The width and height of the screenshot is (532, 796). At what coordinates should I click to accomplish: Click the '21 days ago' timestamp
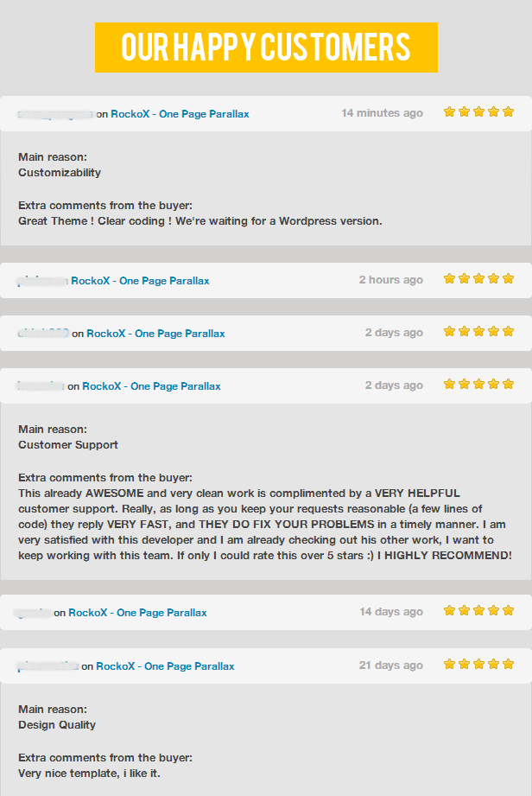(391, 665)
